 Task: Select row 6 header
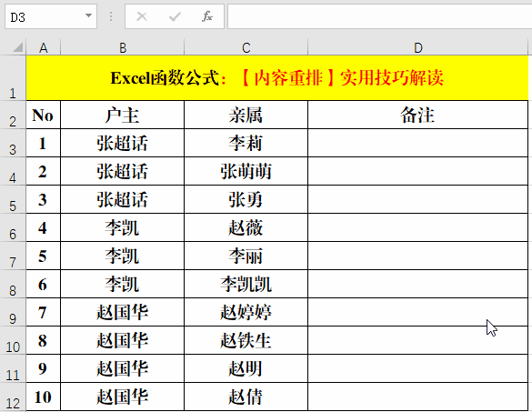[13, 227]
